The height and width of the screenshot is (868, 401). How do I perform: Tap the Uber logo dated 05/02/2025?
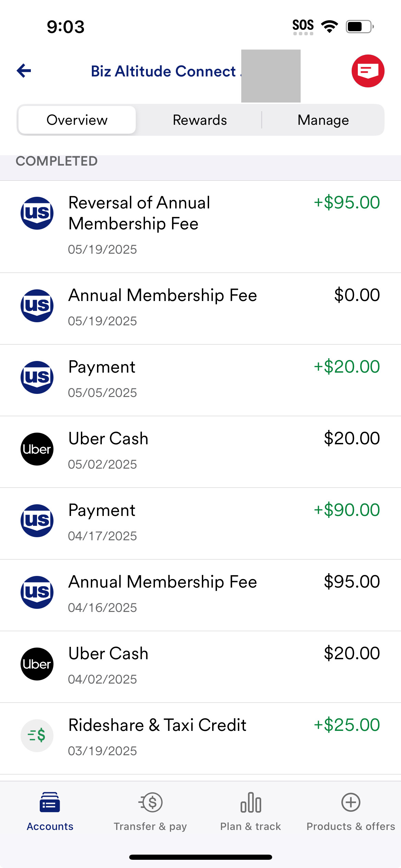pyautogui.click(x=37, y=449)
